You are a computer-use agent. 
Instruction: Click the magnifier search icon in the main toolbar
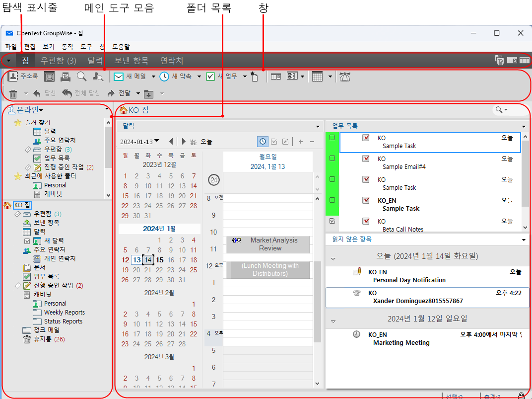(81, 77)
